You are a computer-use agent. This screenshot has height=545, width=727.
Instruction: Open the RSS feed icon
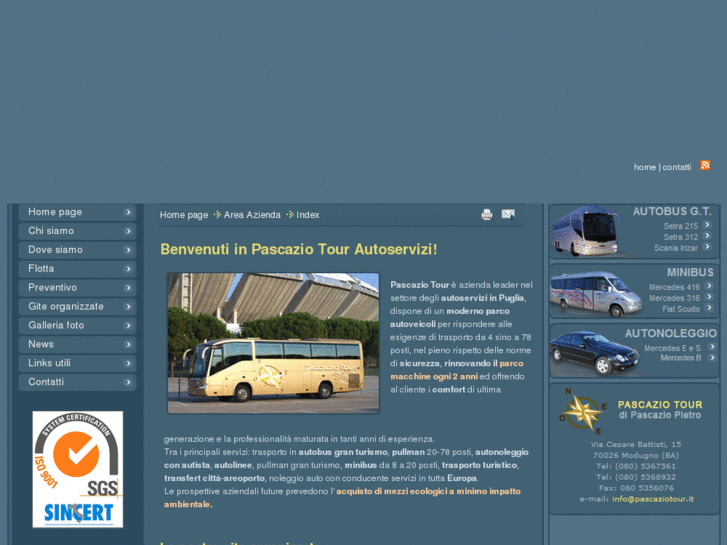pos(705,165)
